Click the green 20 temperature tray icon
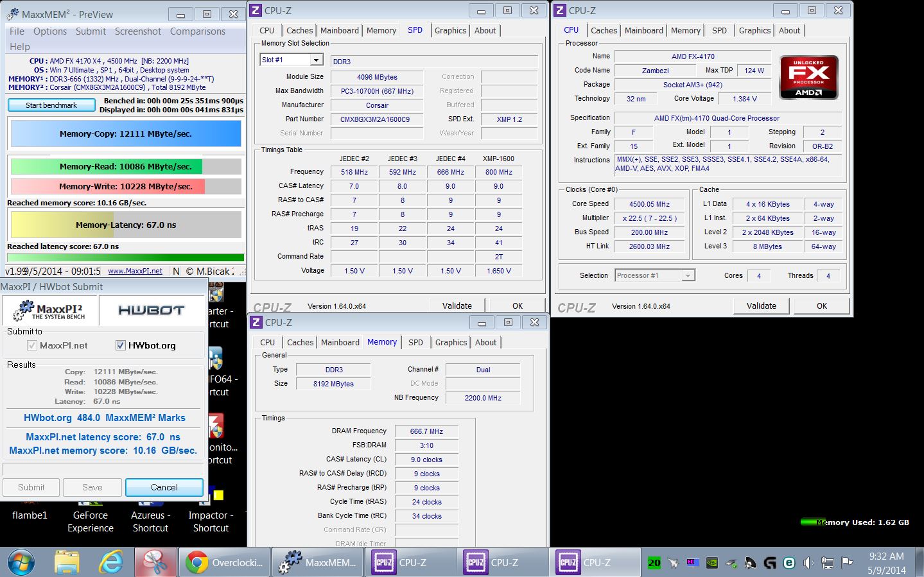Image resolution: width=924 pixels, height=577 pixels. point(654,563)
